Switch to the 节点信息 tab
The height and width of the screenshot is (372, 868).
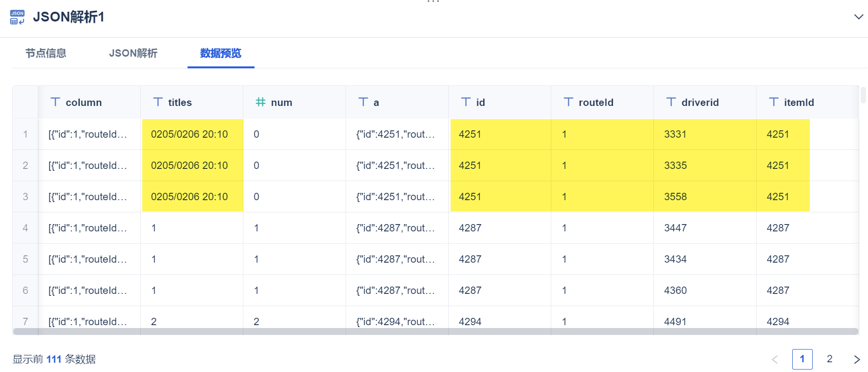46,53
